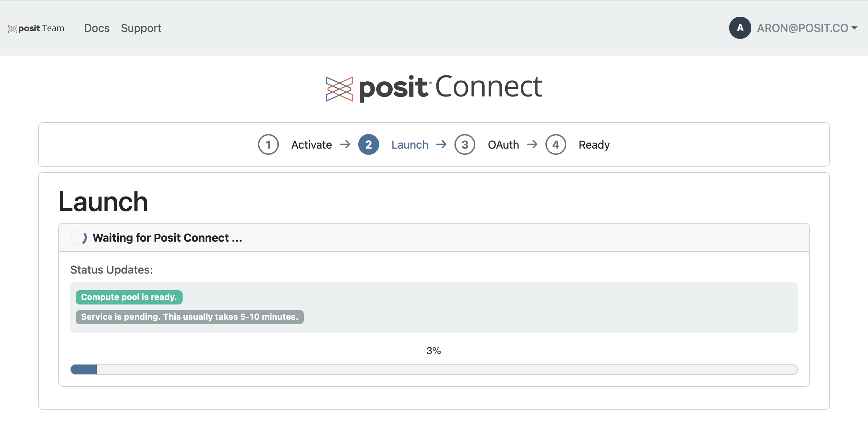This screenshot has width=868, height=434.
Task: Select the OAuth step label
Action: (503, 145)
